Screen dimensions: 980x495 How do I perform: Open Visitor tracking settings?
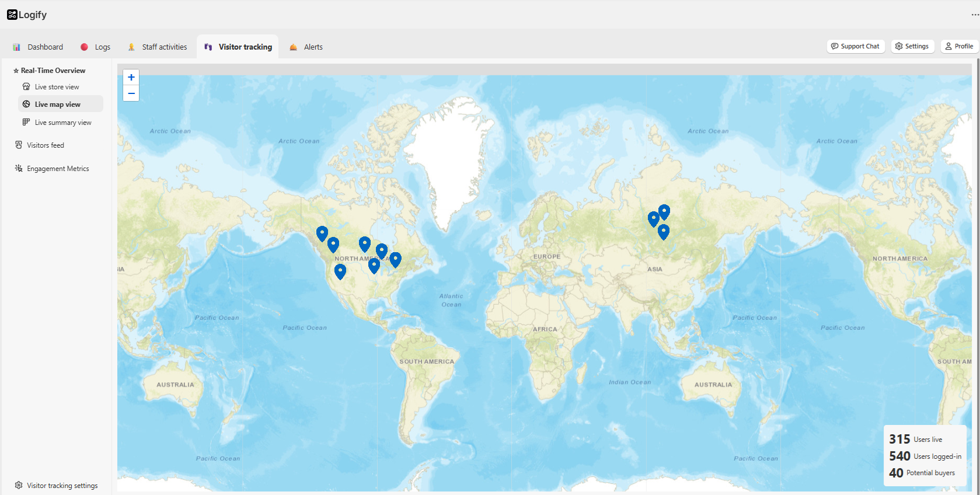pyautogui.click(x=62, y=486)
